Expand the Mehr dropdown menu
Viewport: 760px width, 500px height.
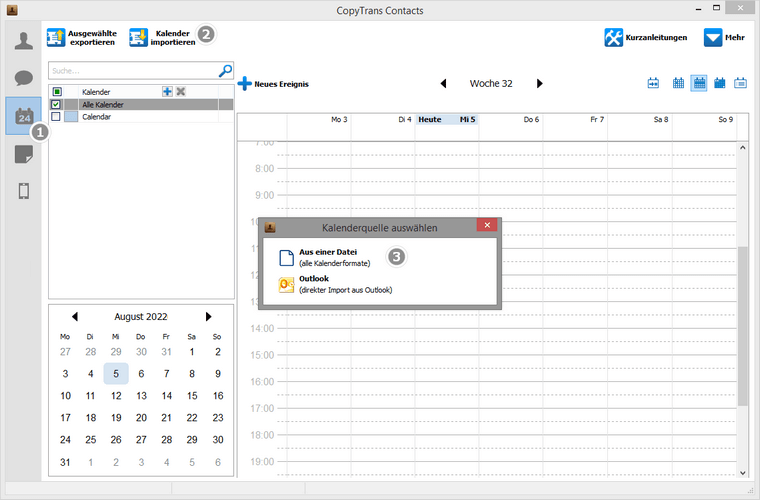(724, 37)
